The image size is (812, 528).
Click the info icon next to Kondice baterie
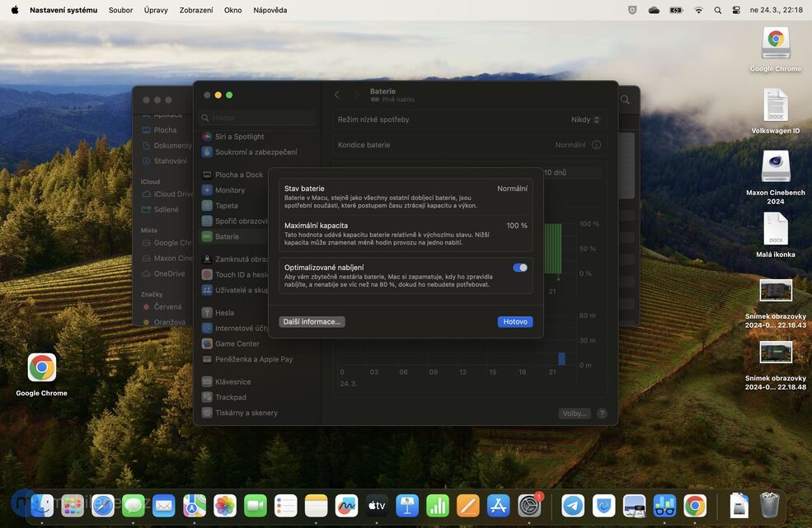[x=595, y=144]
